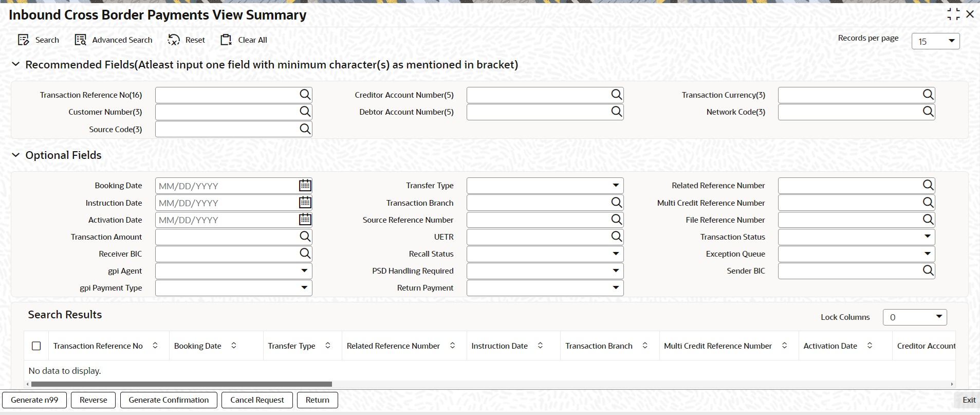This screenshot has height=415, width=980.
Task: Collapse the Recommended Fields section
Action: click(16, 64)
